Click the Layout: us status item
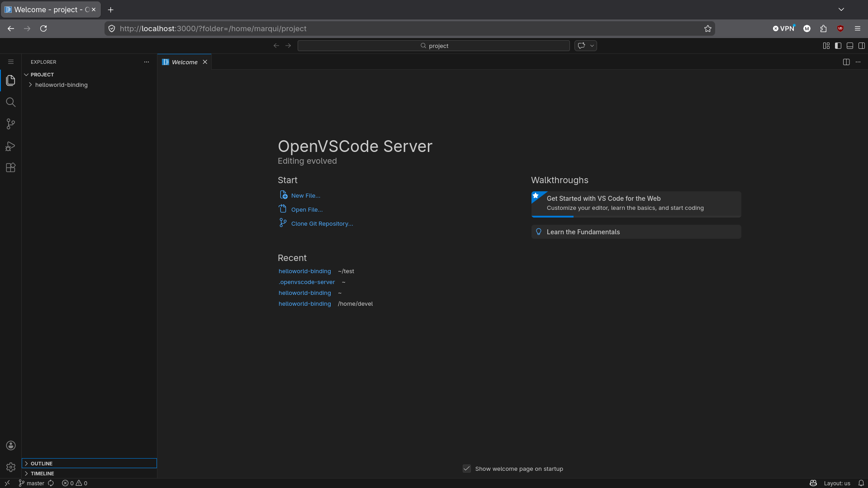This screenshot has height=488, width=868. (x=837, y=483)
